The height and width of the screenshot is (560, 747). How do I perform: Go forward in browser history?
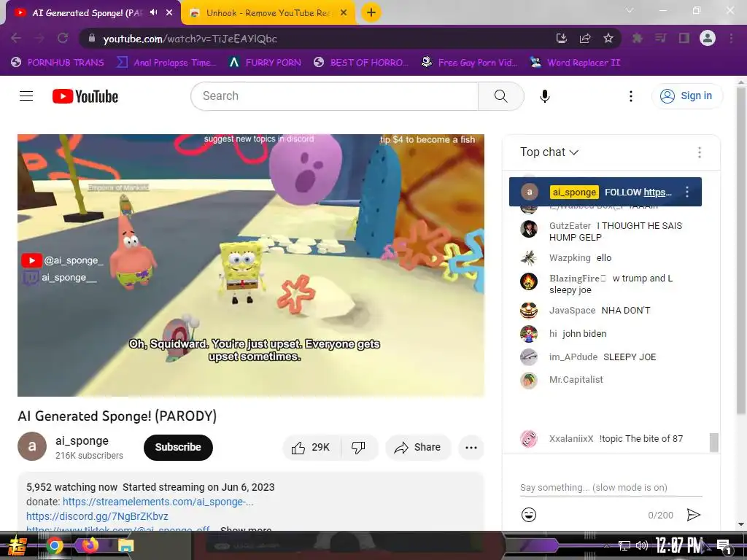coord(39,38)
